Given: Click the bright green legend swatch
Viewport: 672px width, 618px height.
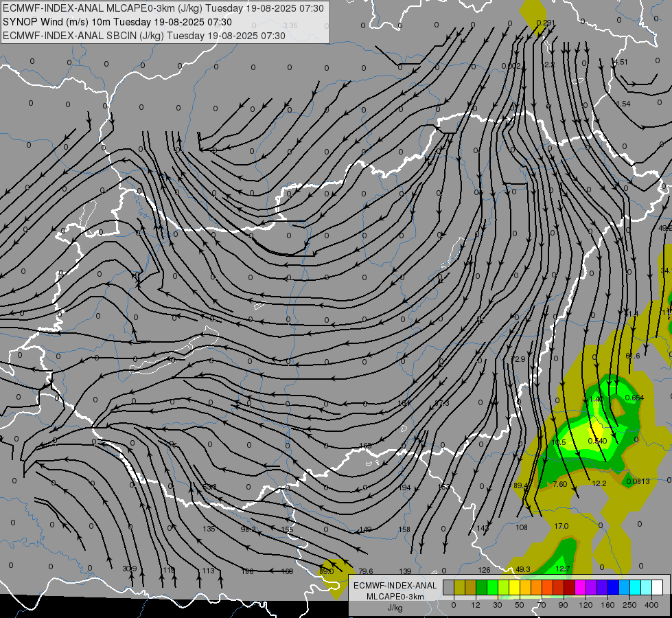Looking at the screenshot, I should point(492,587).
